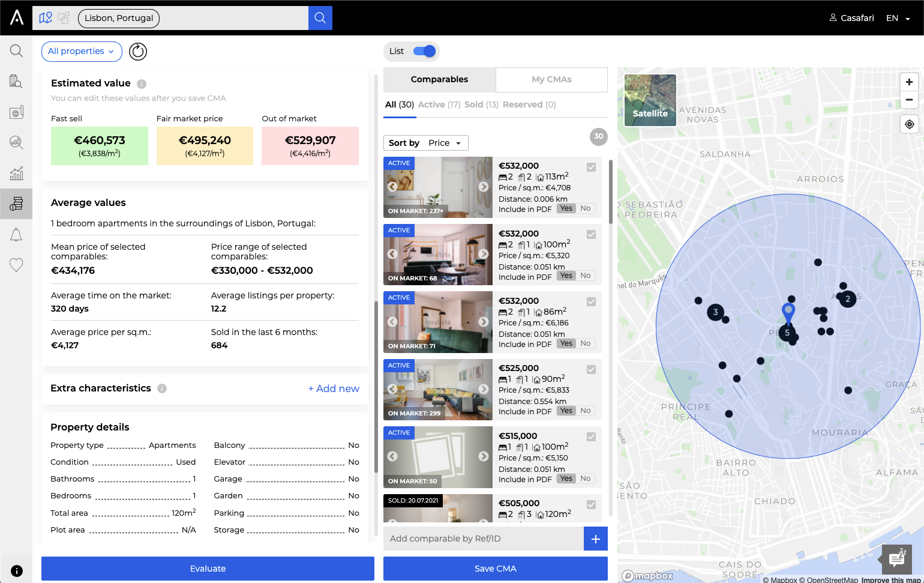Viewport: 924px width, 583px height.
Task: Open the market analytics sidebar icon
Action: tap(16, 142)
